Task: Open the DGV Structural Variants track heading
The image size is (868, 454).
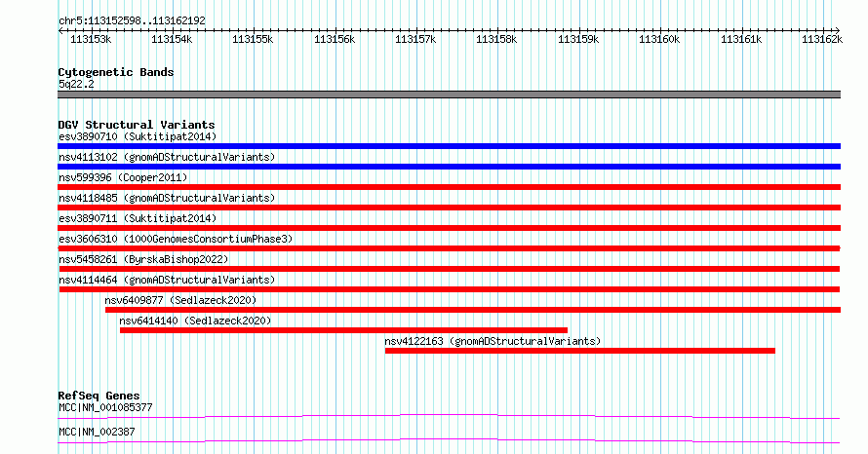Action: pos(137,125)
